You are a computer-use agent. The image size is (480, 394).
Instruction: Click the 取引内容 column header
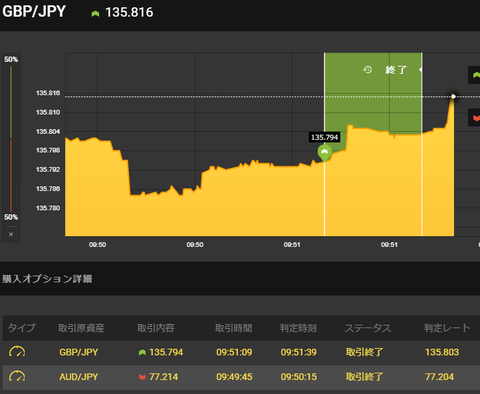(156, 328)
